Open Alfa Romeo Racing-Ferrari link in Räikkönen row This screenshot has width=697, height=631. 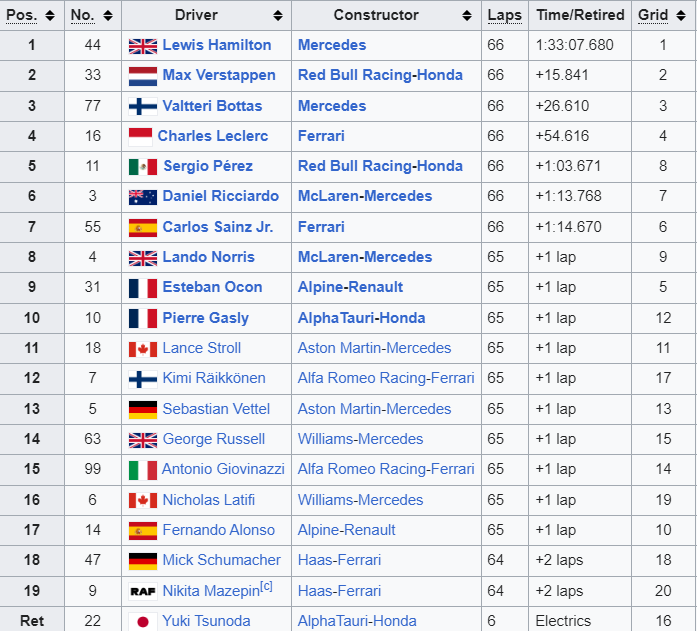click(x=386, y=378)
